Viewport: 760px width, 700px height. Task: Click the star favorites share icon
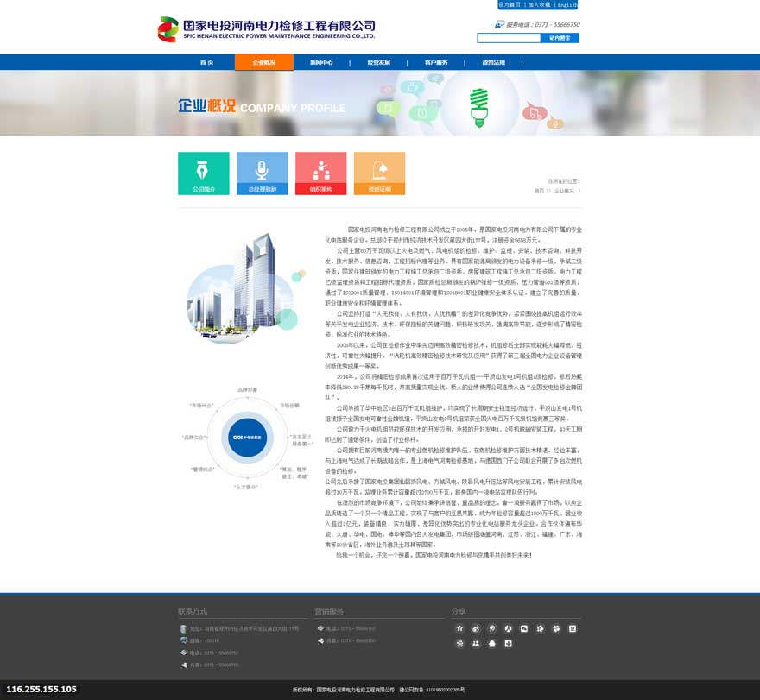[x=460, y=628]
